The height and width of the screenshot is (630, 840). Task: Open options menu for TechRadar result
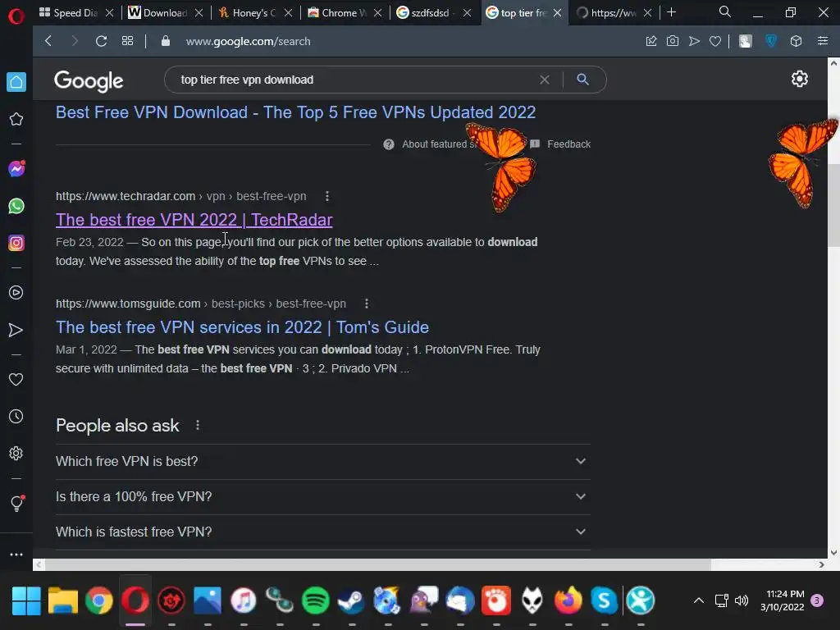click(326, 196)
